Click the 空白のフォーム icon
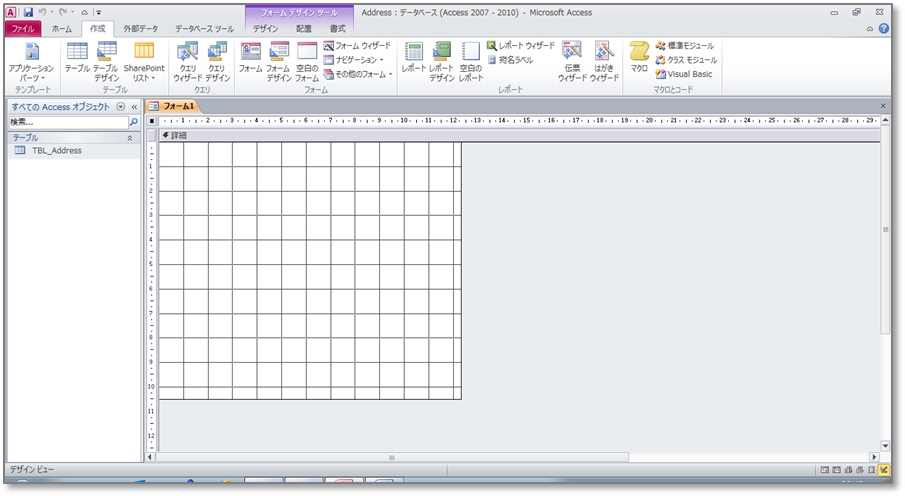905x496 pixels. pyautogui.click(x=307, y=62)
